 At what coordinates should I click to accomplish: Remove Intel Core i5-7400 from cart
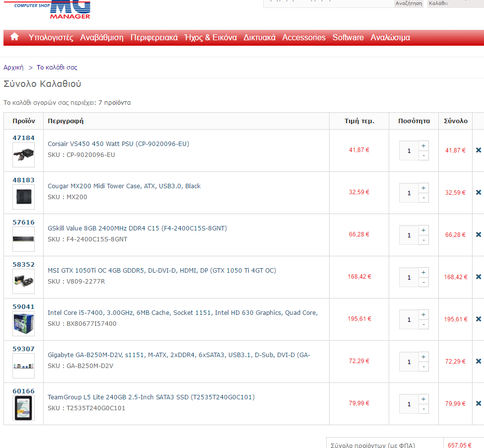pos(479,319)
